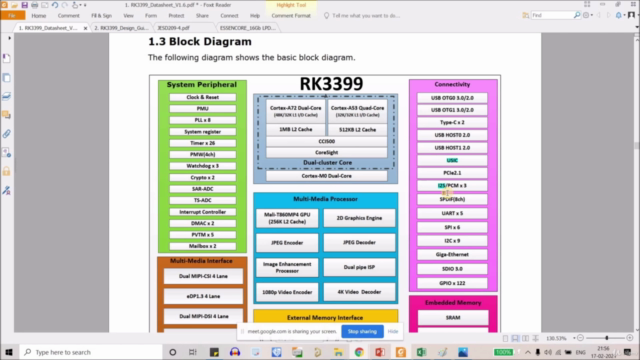Open the Windows Start menu
The width and height of the screenshot is (640, 360).
click(x=9, y=352)
